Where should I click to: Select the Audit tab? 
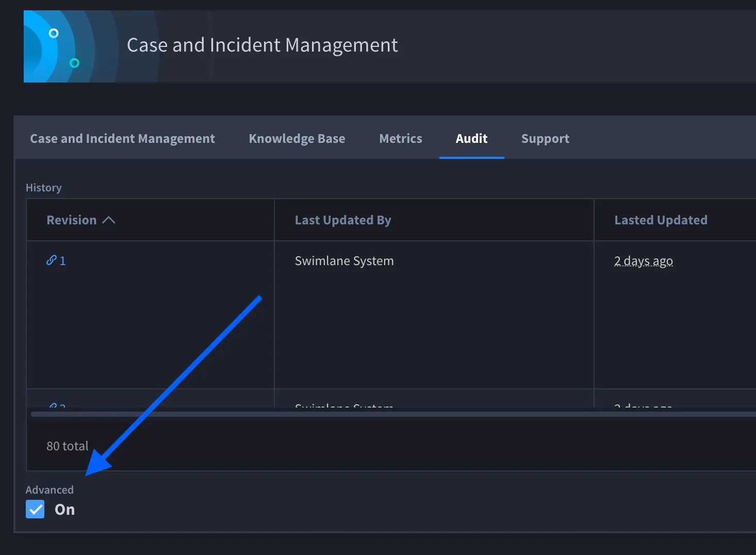coord(471,139)
